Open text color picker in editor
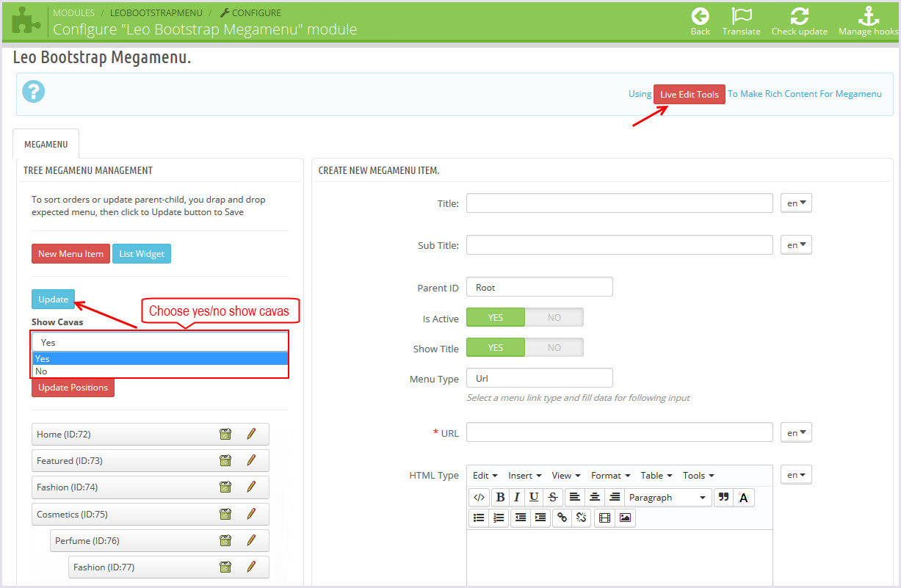This screenshot has height=588, width=901. [743, 497]
